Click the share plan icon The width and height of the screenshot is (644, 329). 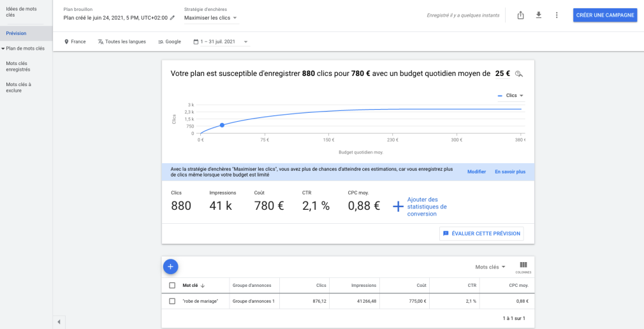point(520,15)
